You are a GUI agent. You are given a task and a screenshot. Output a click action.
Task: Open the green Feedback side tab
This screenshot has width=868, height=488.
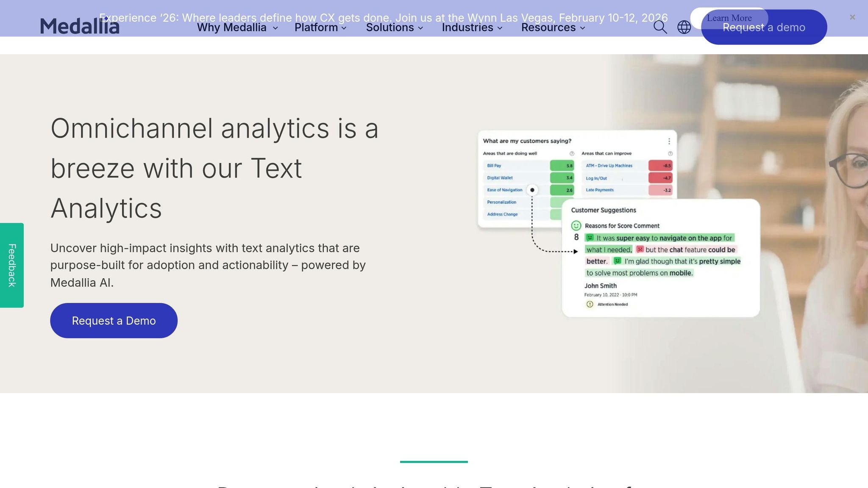12,265
